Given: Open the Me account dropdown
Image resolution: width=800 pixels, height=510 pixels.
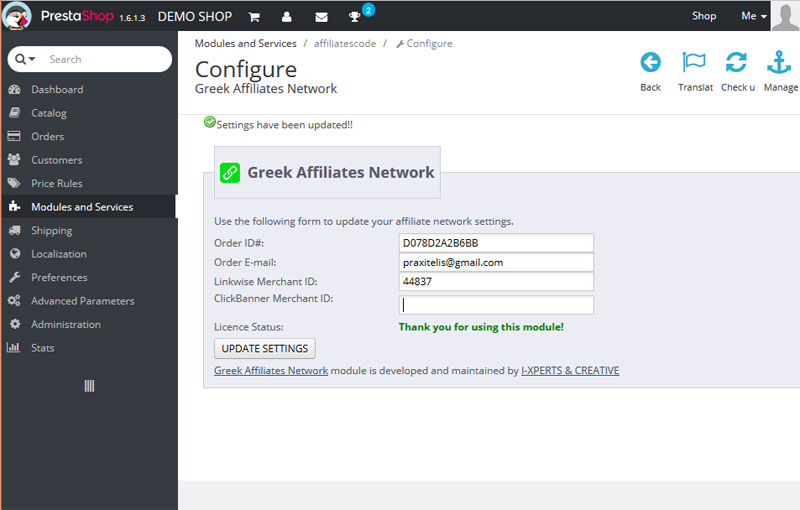Looking at the screenshot, I should pyautogui.click(x=753, y=16).
